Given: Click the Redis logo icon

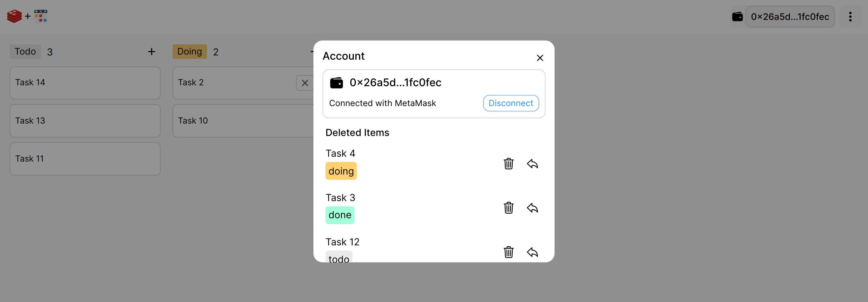Looking at the screenshot, I should 14,16.
